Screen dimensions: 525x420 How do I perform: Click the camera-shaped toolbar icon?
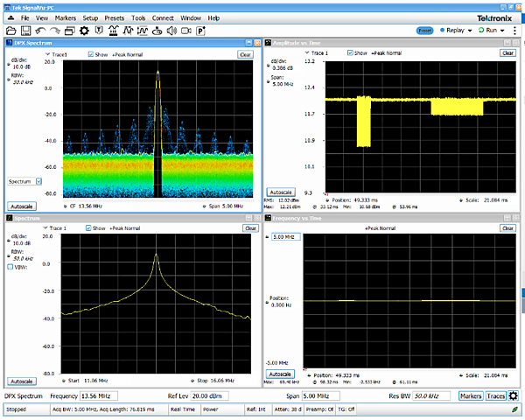pyautogui.click(x=185, y=31)
